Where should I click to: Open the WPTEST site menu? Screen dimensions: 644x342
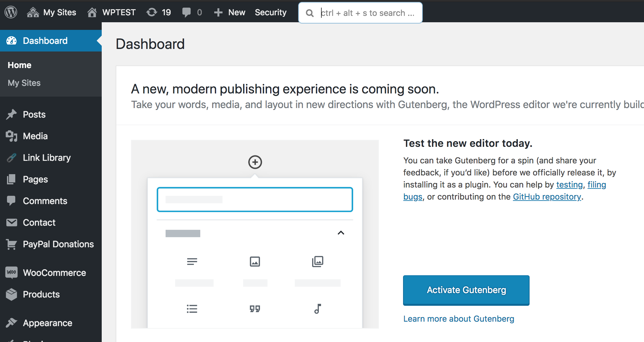tap(112, 12)
